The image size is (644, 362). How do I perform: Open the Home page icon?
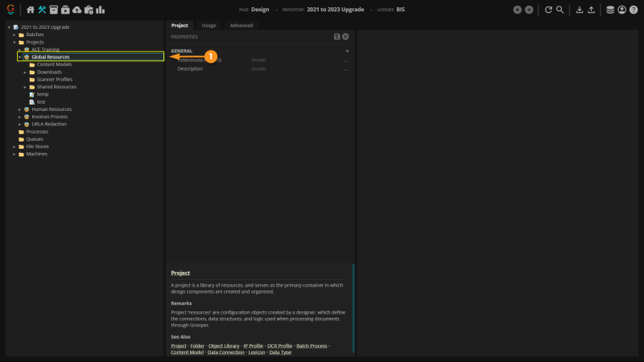click(31, 10)
